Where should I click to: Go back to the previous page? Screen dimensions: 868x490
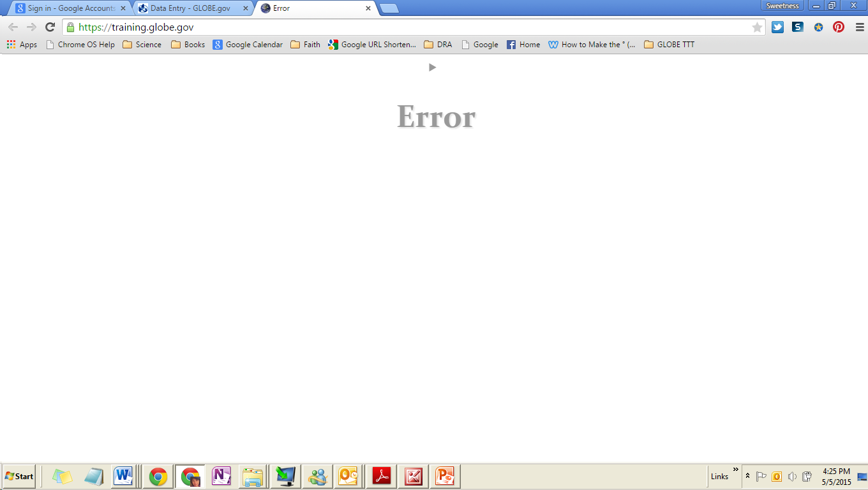point(13,27)
